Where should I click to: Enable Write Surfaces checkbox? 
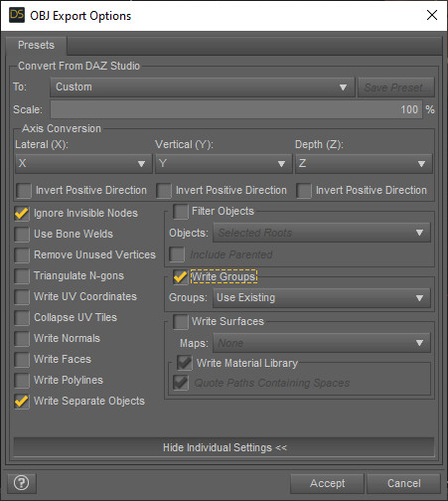coord(181,321)
